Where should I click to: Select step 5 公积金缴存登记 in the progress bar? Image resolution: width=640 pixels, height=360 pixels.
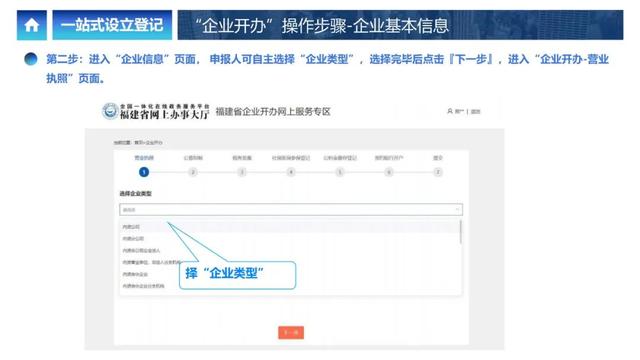point(340,172)
